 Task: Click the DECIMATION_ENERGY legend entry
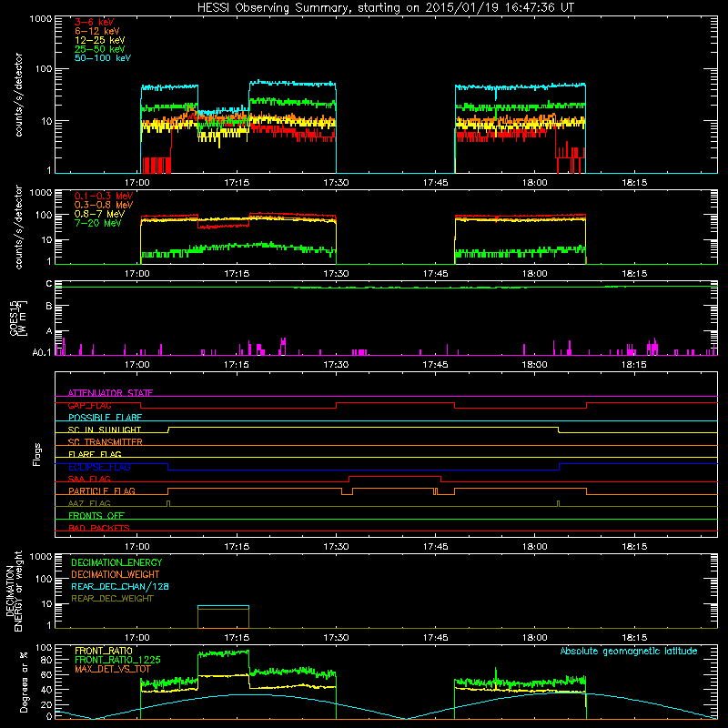tap(116, 562)
